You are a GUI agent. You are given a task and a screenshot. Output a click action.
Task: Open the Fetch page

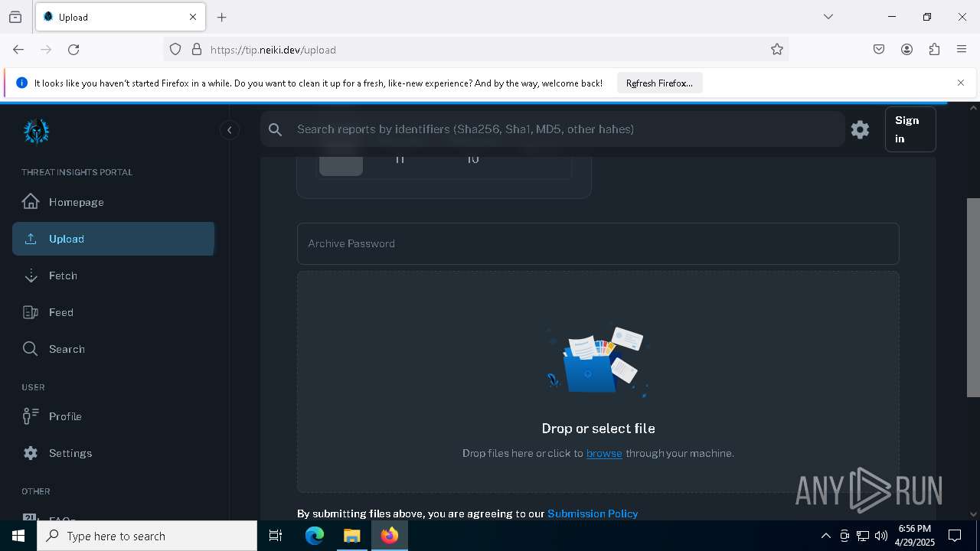[113, 275]
